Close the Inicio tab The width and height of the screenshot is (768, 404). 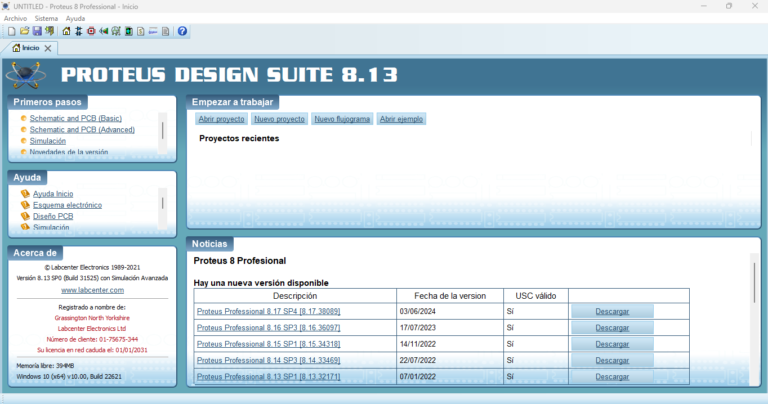48,48
